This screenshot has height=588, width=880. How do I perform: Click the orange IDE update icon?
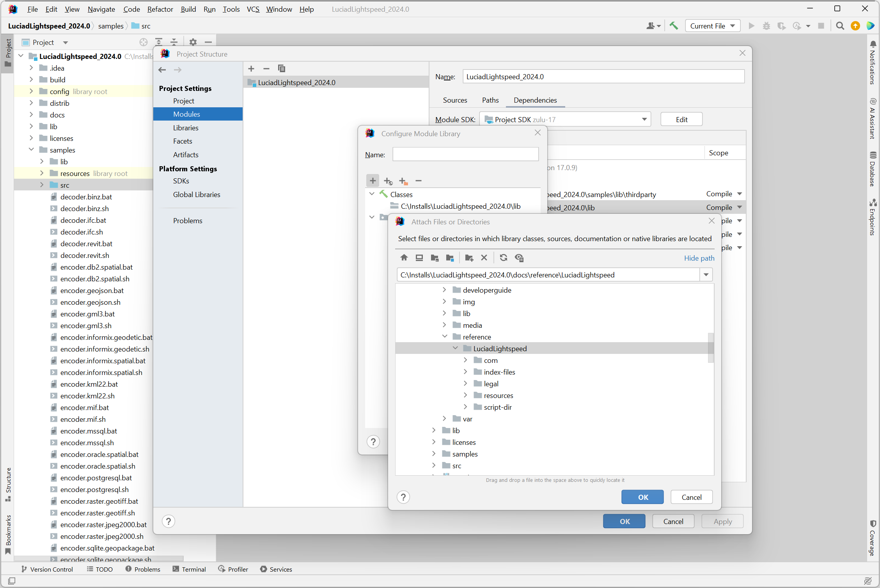(x=855, y=26)
